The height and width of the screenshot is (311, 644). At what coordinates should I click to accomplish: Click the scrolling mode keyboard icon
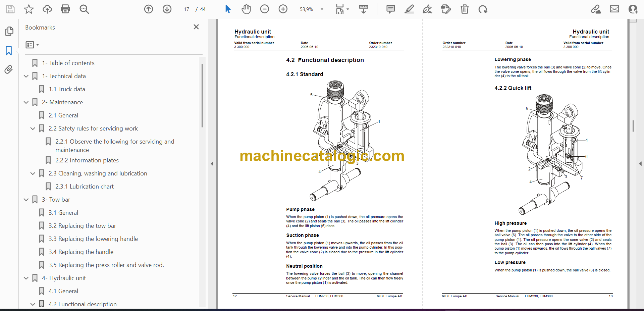click(364, 9)
